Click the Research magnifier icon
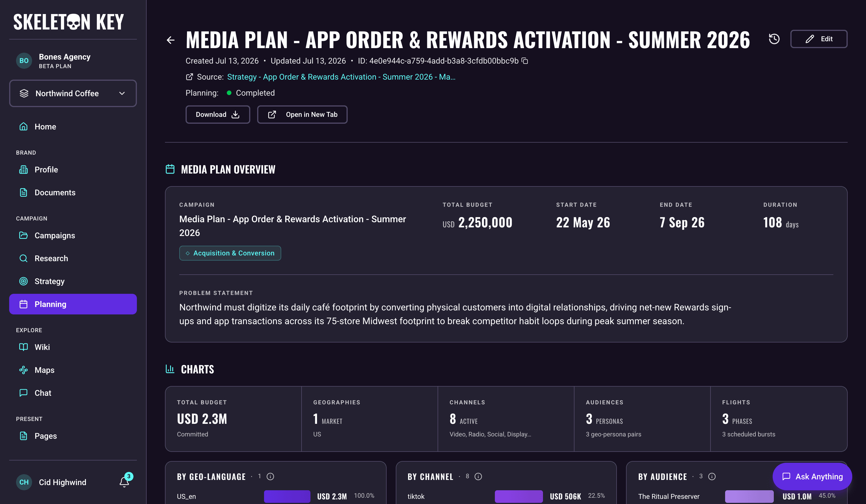 tap(23, 258)
